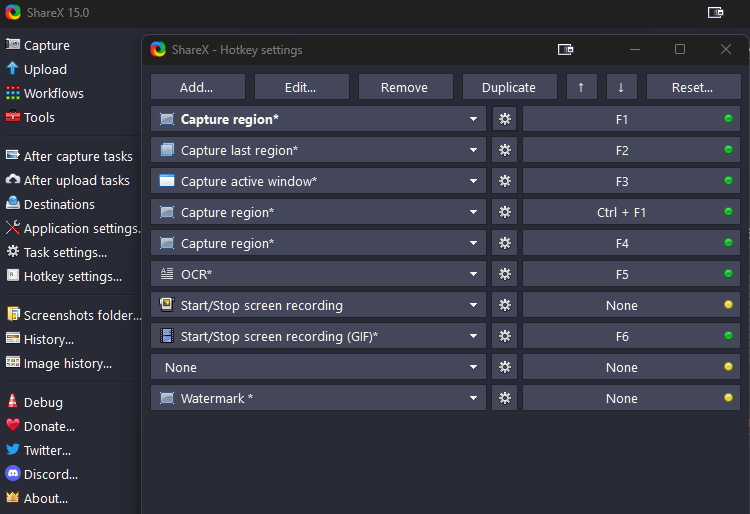
Task: Click the cloud icon for After upload tasks
Action: [x=13, y=179]
